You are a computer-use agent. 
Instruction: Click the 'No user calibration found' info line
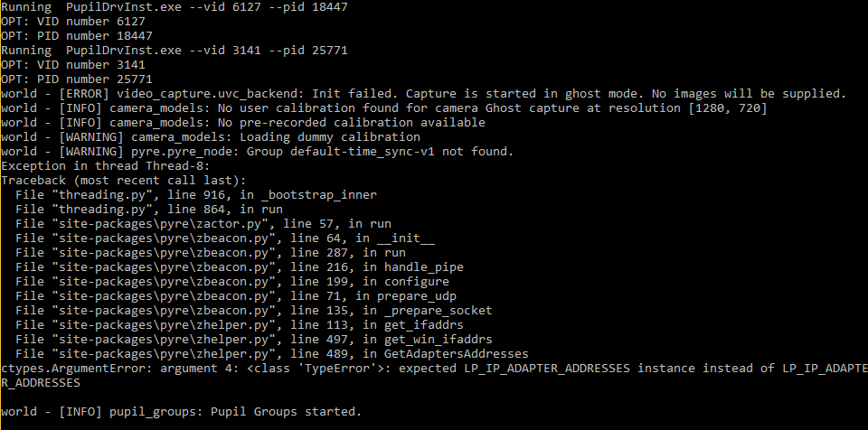tap(384, 107)
